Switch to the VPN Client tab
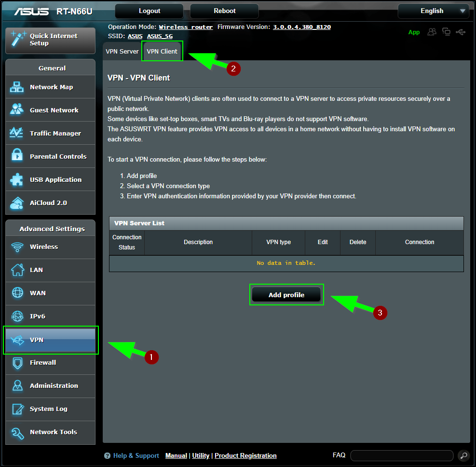 coord(162,51)
